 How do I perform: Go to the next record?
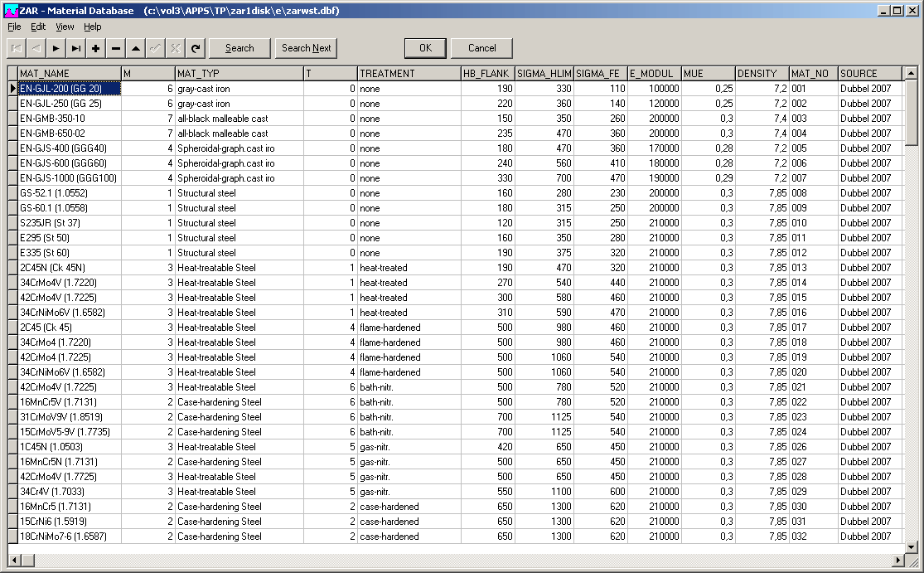(x=56, y=48)
